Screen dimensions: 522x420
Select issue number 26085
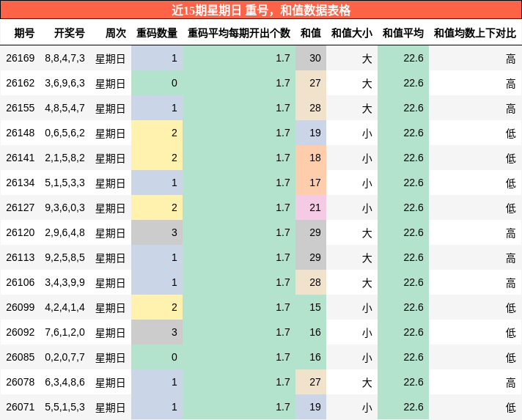21,357
